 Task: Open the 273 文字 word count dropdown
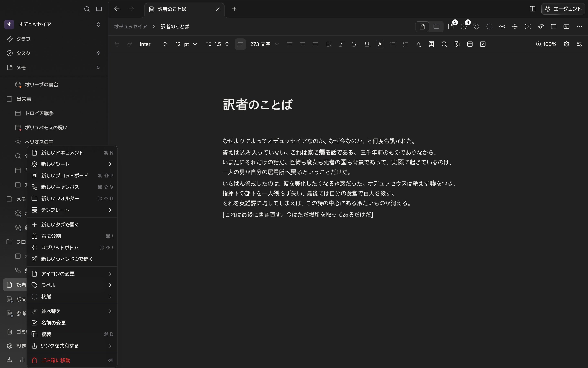[264, 44]
